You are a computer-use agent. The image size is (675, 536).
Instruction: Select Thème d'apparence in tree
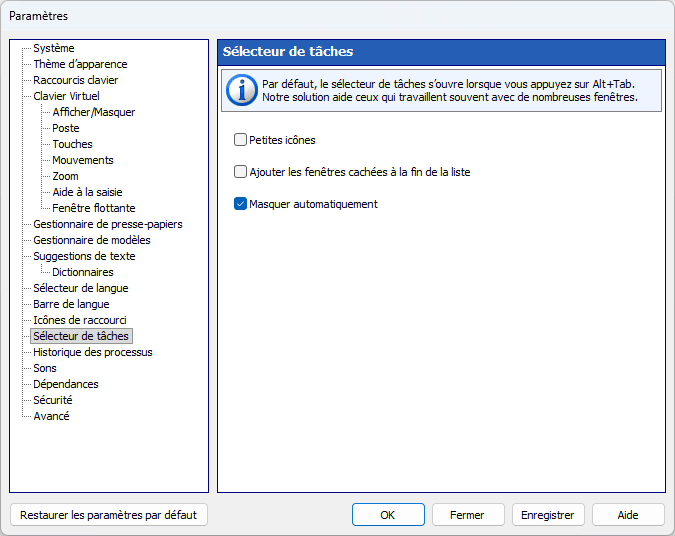(x=81, y=64)
